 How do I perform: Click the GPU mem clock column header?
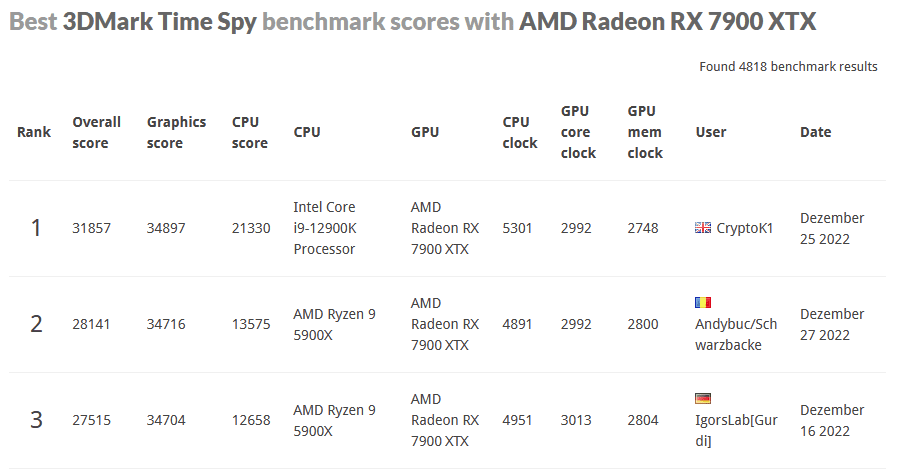click(x=645, y=132)
